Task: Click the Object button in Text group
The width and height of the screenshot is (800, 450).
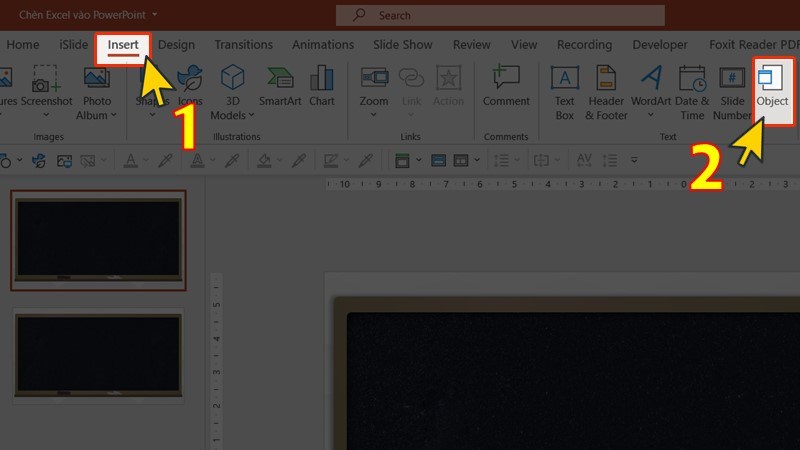Action: (x=772, y=88)
